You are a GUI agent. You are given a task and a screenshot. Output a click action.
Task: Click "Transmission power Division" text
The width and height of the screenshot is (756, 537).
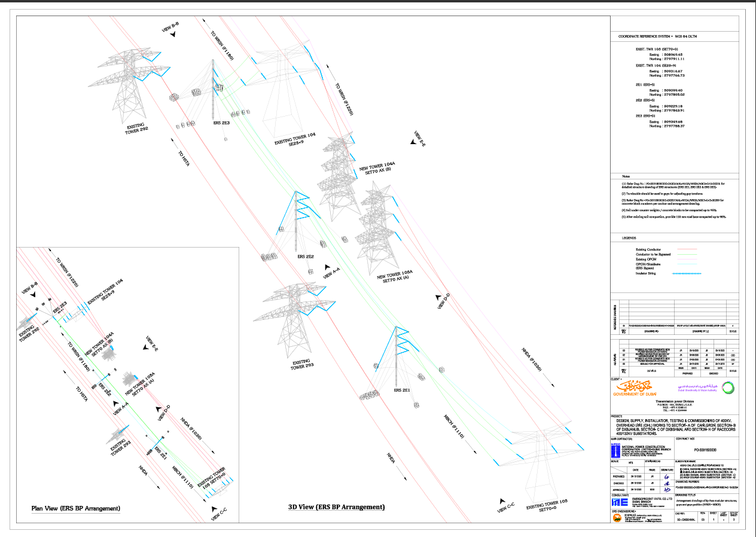(675, 401)
